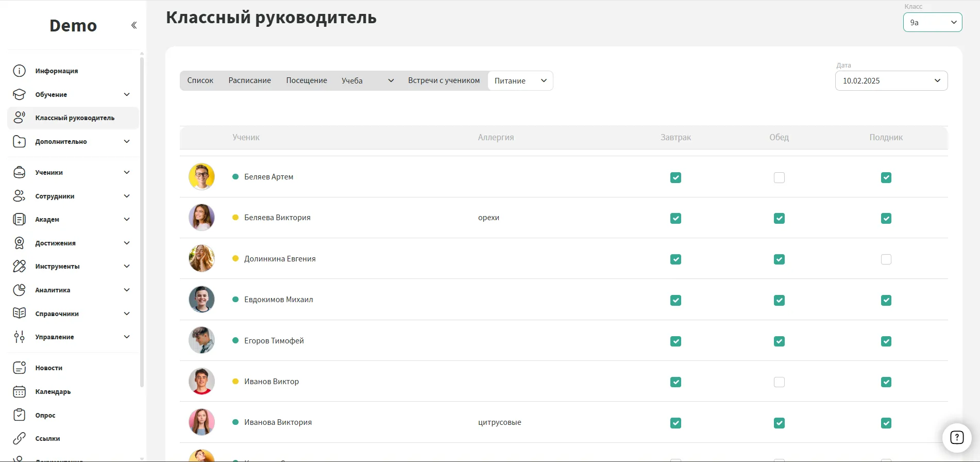Check afternoon snack for Долинкина Евгения
The image size is (980, 462).
[x=886, y=259]
